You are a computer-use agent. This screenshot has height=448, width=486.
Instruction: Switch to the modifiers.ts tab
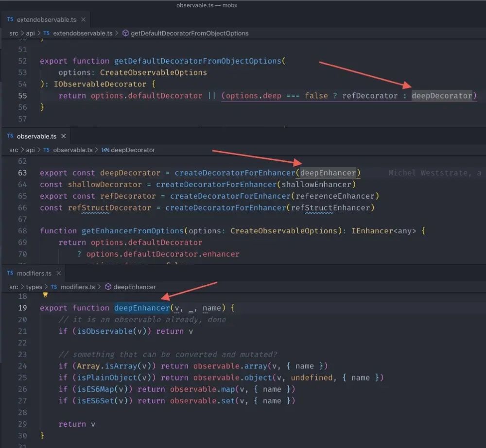[x=34, y=273]
